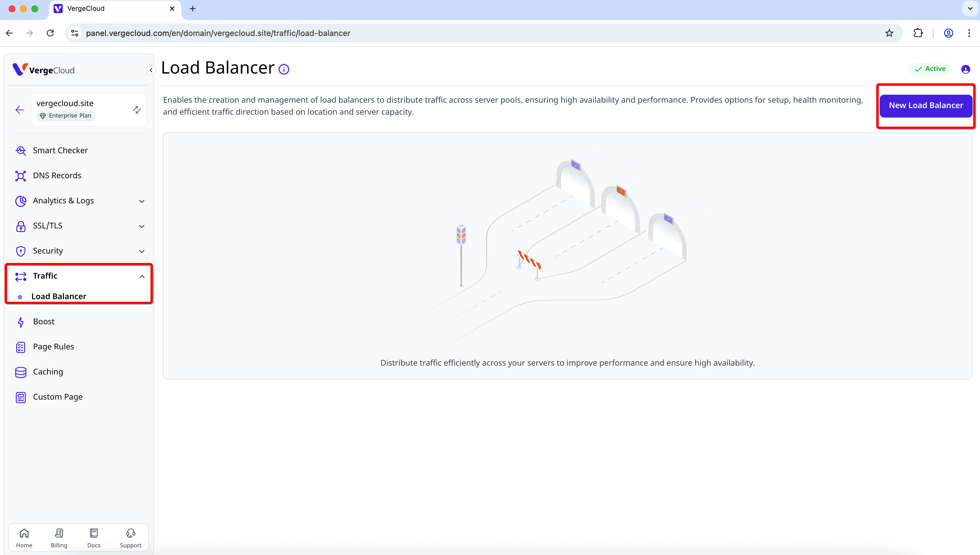Click the Page Rules checklist icon

(21, 347)
